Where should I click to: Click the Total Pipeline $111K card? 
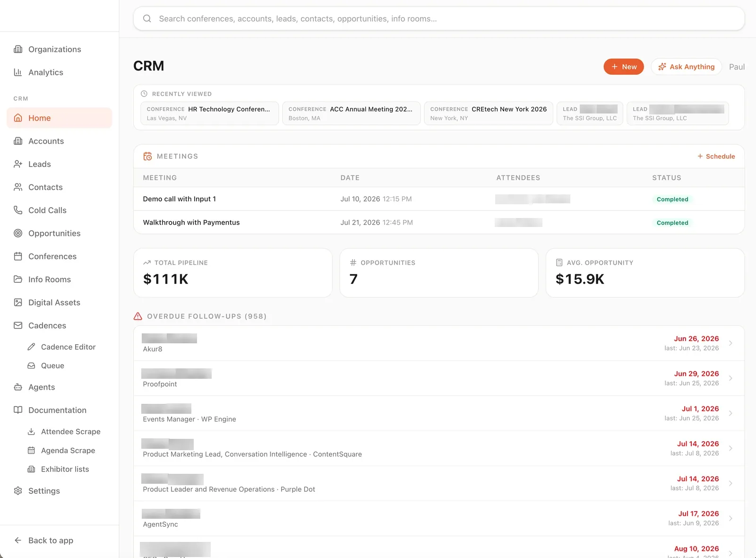tap(233, 273)
